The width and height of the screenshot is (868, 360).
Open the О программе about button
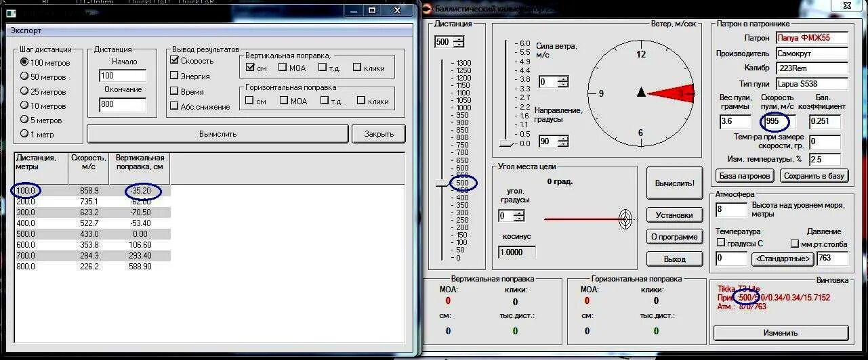coord(675,237)
